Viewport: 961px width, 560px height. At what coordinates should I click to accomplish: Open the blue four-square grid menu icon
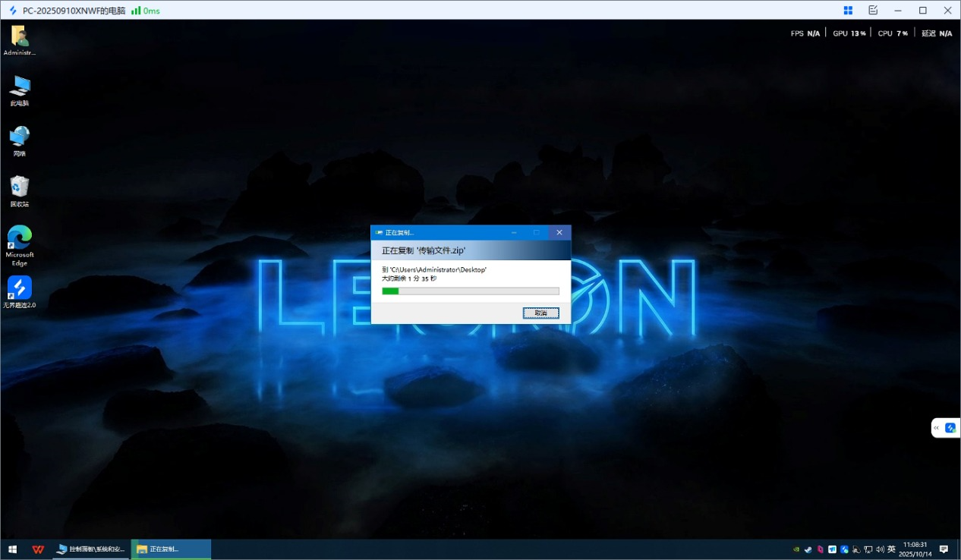coord(848,11)
